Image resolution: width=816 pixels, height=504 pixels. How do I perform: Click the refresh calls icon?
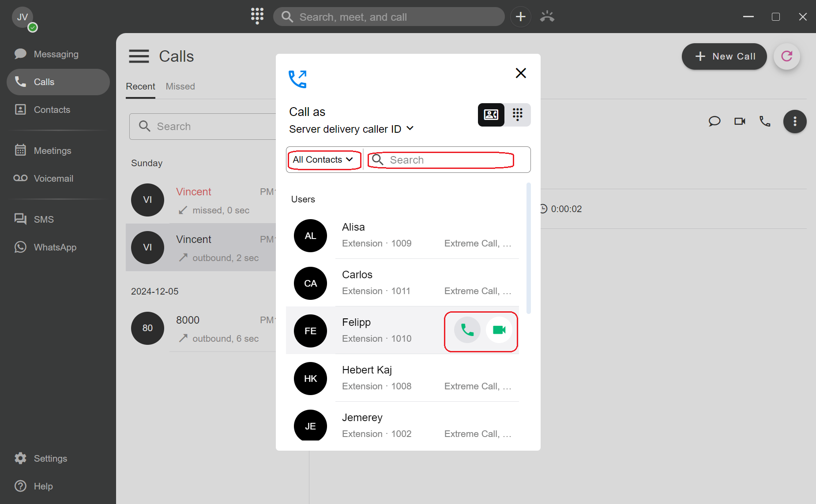click(x=786, y=56)
